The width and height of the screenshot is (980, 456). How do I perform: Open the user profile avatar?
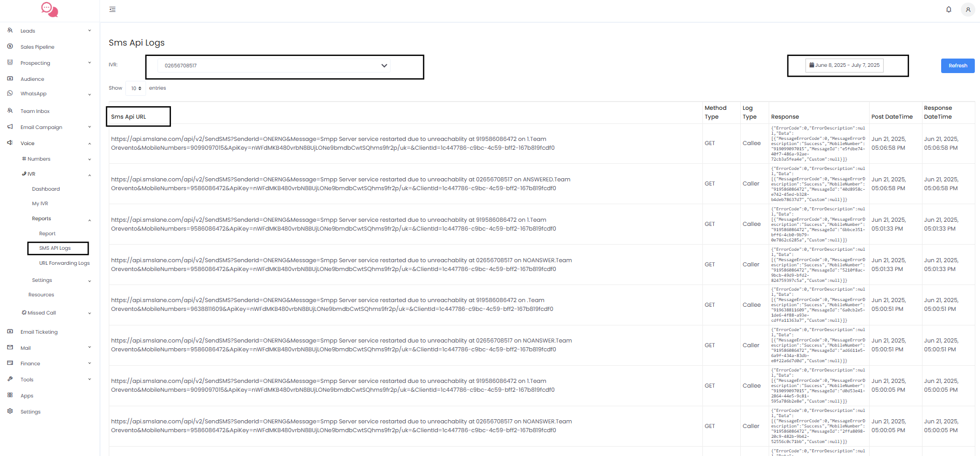point(968,9)
